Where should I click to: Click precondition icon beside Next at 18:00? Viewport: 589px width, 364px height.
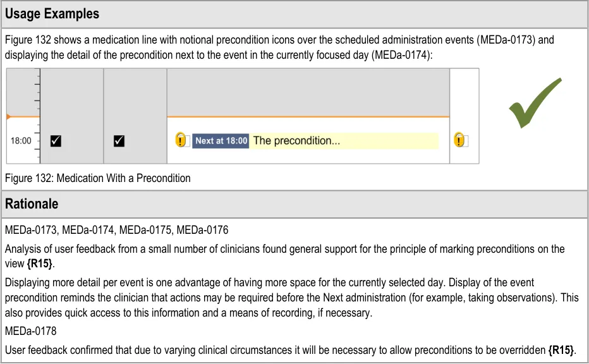(182, 140)
